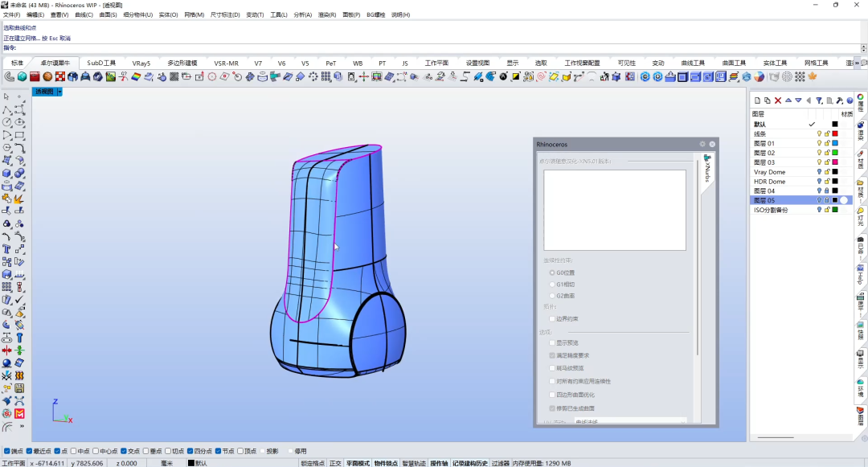Create a new layer in layers panel
The height and width of the screenshot is (467, 868).
(x=757, y=100)
